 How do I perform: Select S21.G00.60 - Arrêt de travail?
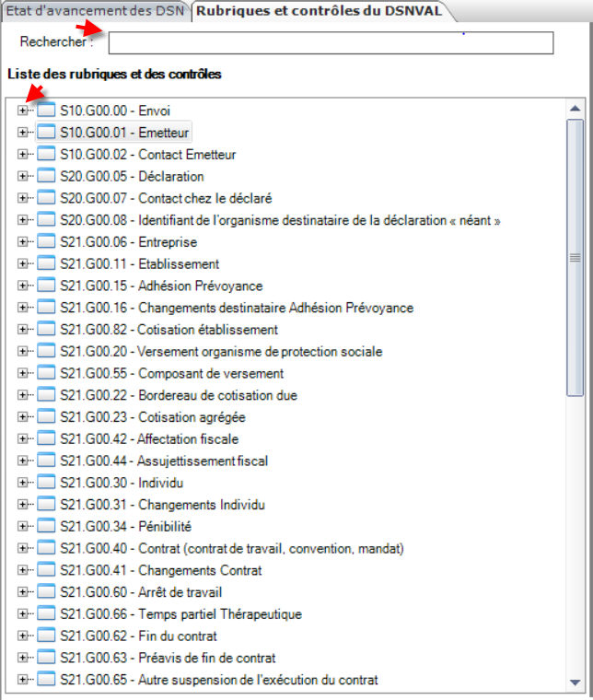(x=141, y=592)
